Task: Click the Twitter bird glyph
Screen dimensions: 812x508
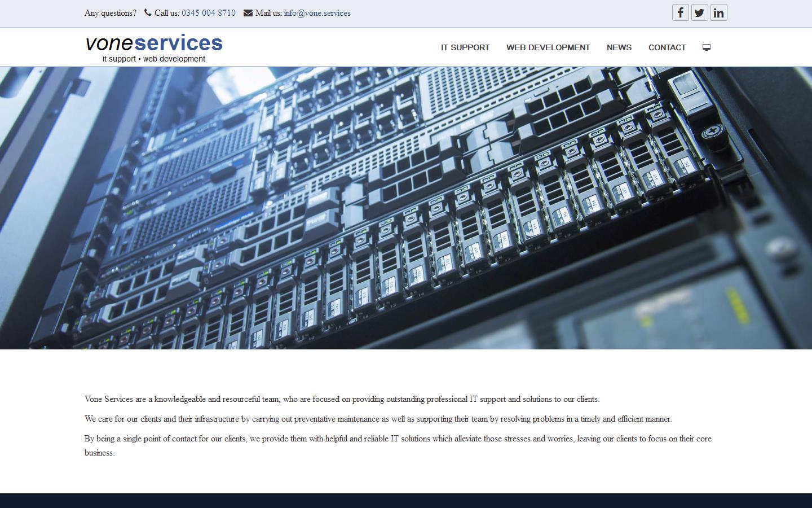Action: tap(699, 12)
